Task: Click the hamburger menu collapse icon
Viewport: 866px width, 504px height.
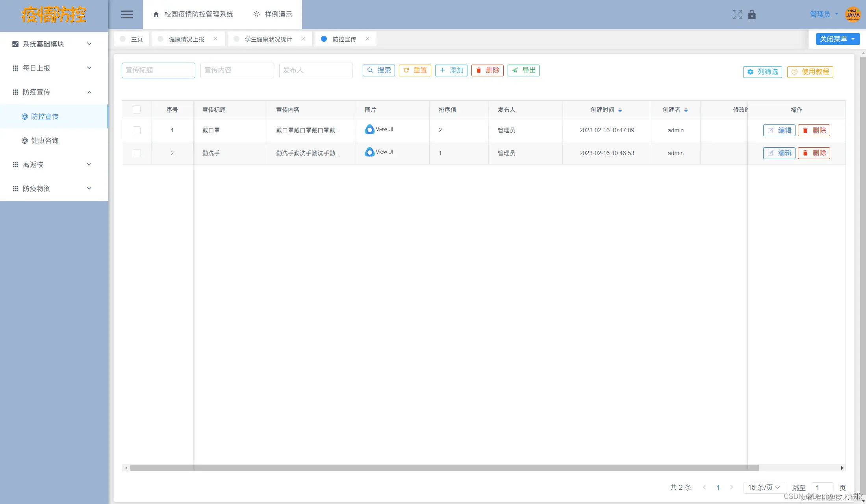Action: [x=126, y=15]
